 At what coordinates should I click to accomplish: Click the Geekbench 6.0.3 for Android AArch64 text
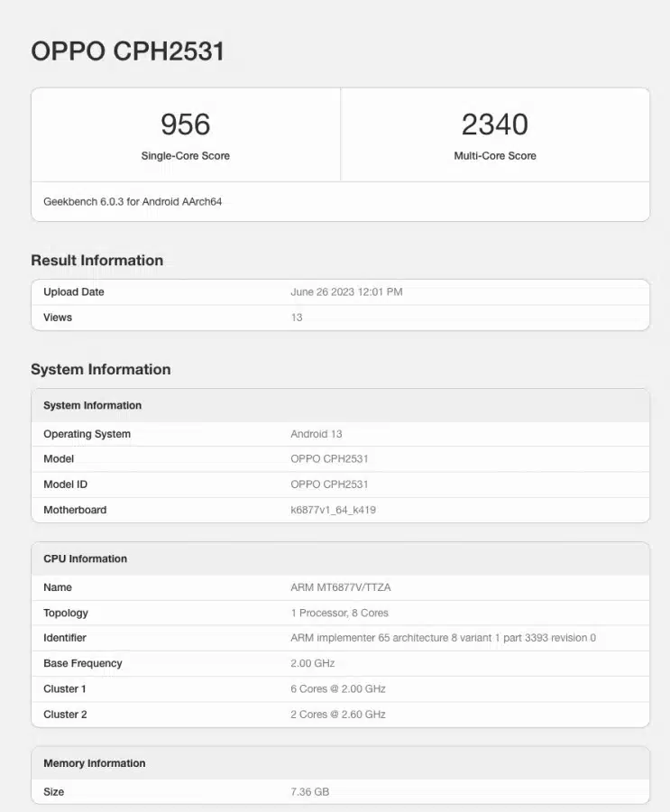(133, 202)
